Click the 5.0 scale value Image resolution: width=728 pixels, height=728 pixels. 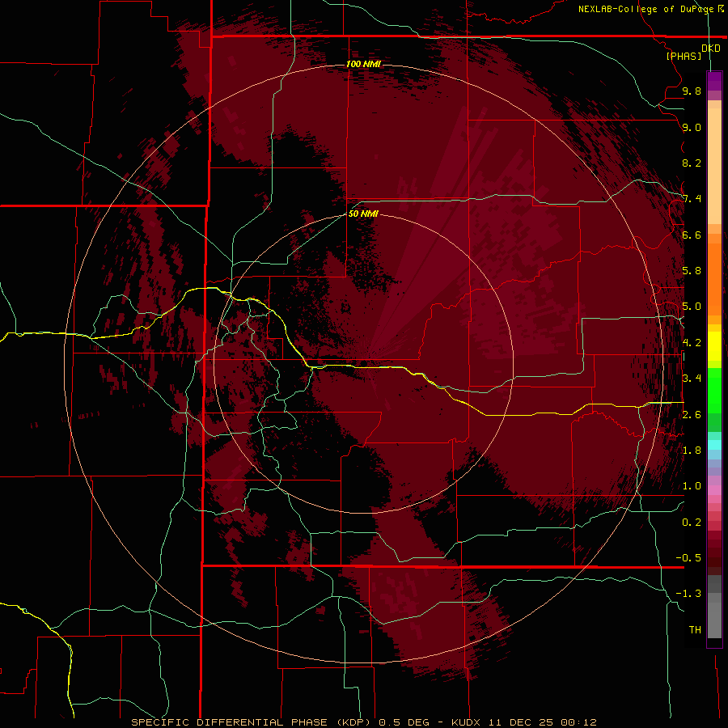[x=692, y=307]
